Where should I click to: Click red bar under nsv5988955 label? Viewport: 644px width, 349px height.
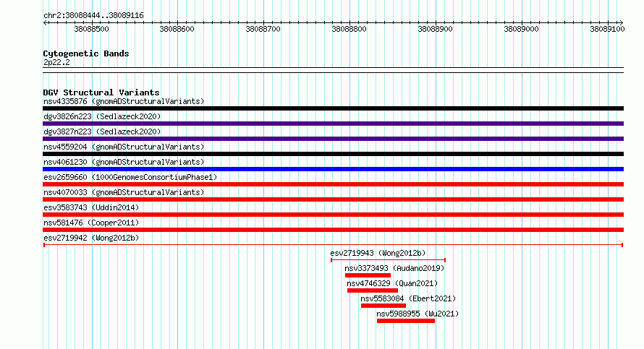tap(406, 321)
